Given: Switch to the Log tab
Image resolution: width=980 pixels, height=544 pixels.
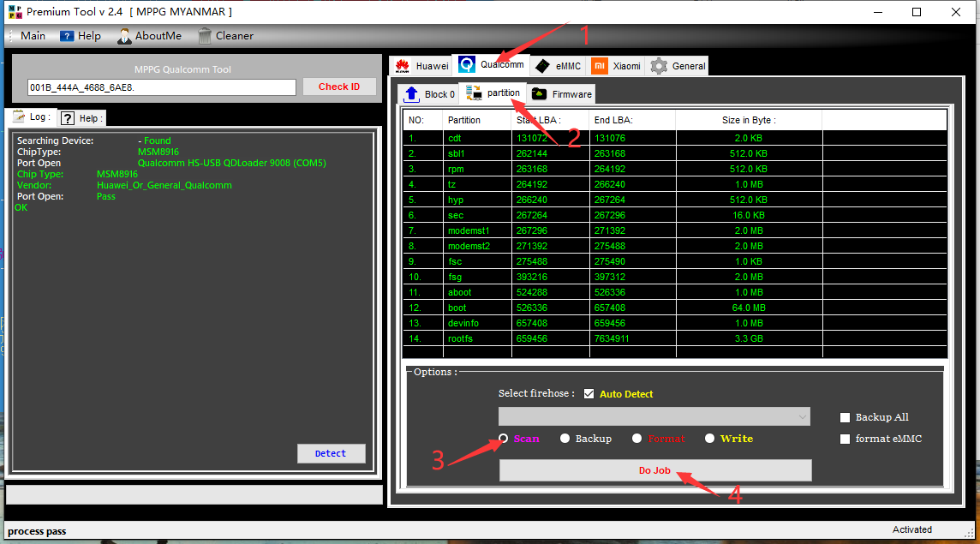Looking at the screenshot, I should coord(32,117).
